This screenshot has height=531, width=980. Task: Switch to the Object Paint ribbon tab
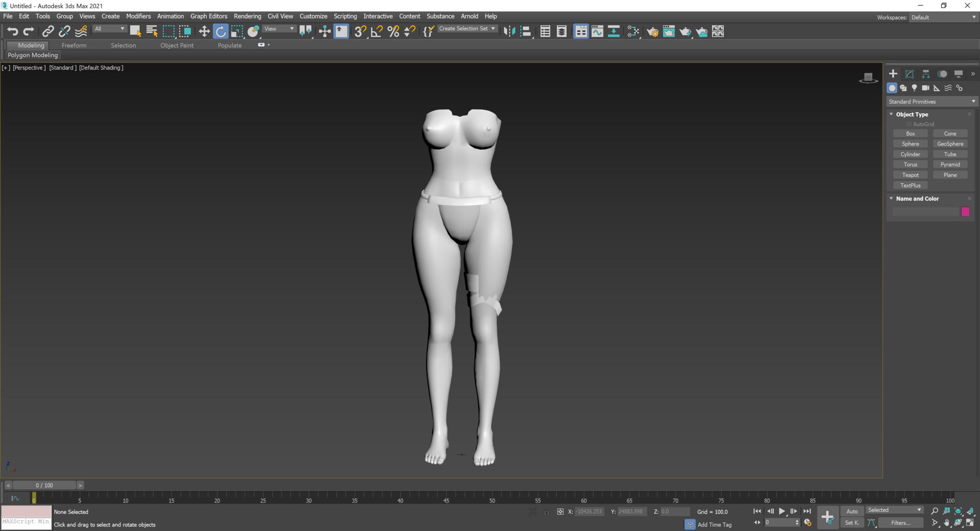tap(177, 45)
